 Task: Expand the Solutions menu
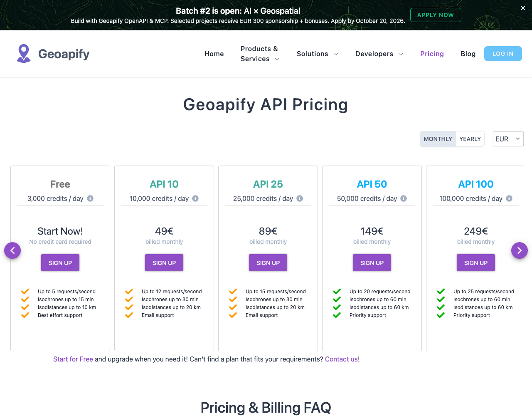click(x=318, y=54)
